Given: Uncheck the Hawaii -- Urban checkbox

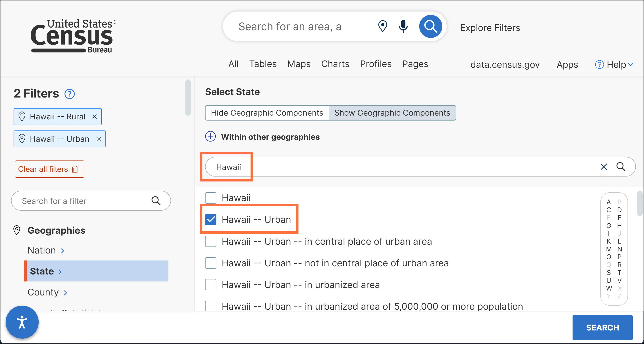Looking at the screenshot, I should [x=211, y=220].
